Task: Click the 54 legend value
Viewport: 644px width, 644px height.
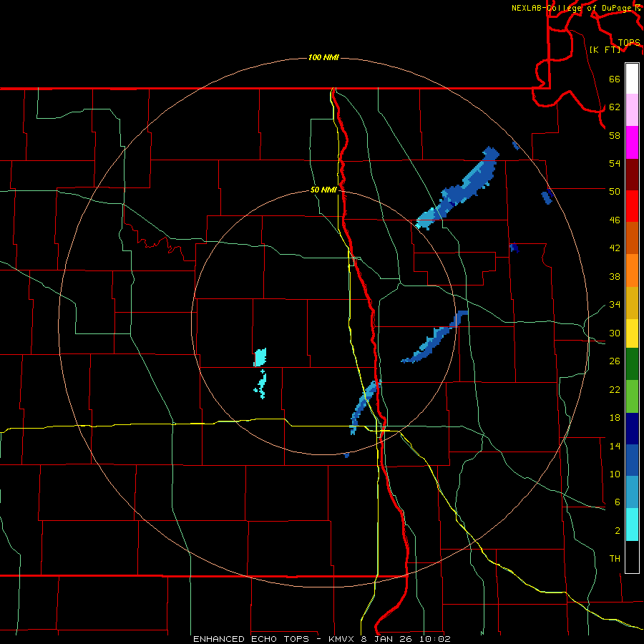Action: click(615, 163)
